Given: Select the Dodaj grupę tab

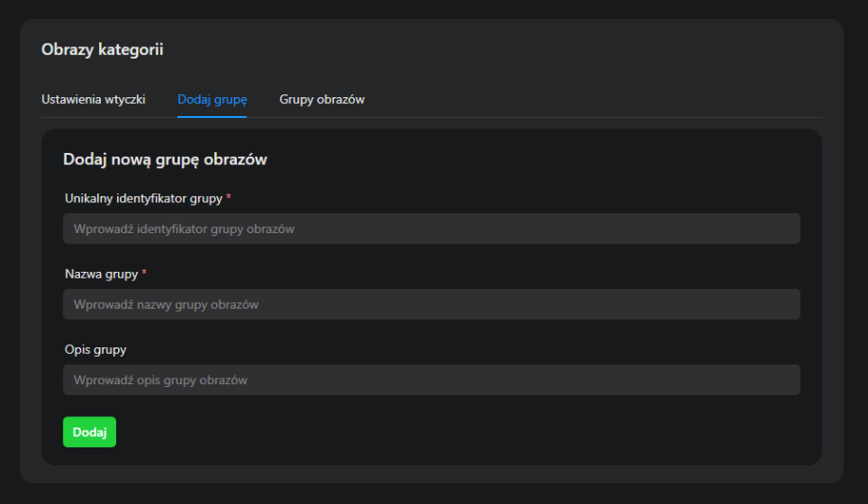Looking at the screenshot, I should pyautogui.click(x=211, y=99).
